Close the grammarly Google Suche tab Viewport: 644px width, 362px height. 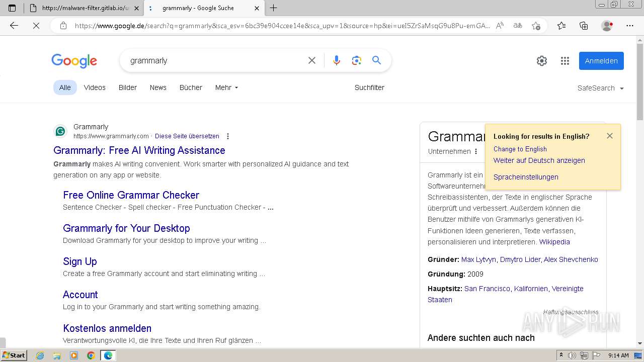point(257,8)
